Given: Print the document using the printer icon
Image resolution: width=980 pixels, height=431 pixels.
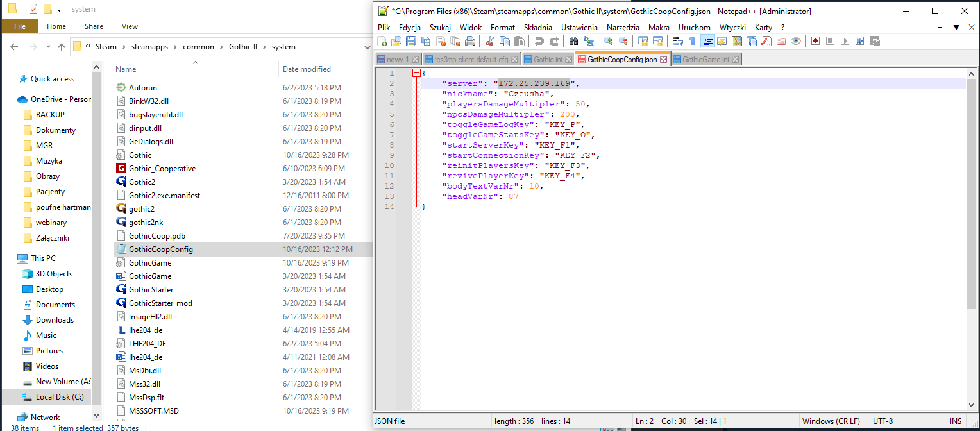Looking at the screenshot, I should 470,41.
